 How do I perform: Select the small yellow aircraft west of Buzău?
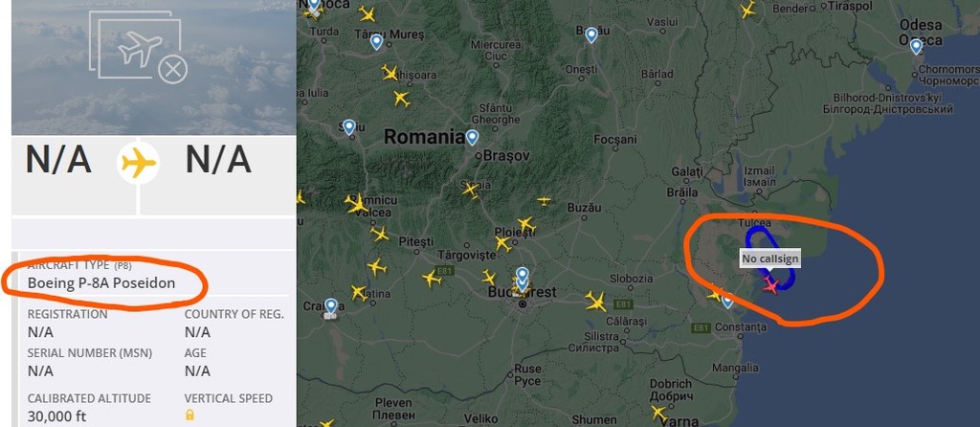coord(545,200)
